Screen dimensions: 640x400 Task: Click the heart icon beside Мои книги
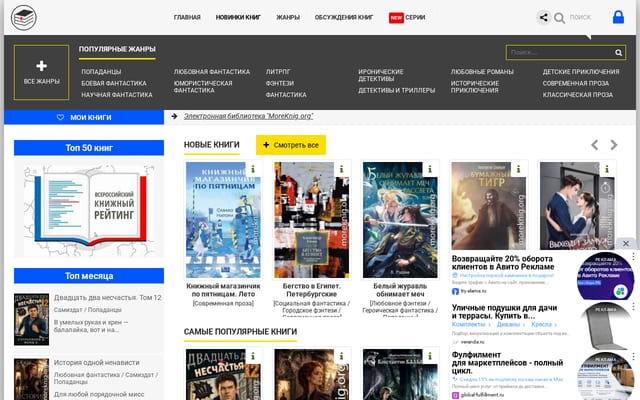click(x=60, y=117)
